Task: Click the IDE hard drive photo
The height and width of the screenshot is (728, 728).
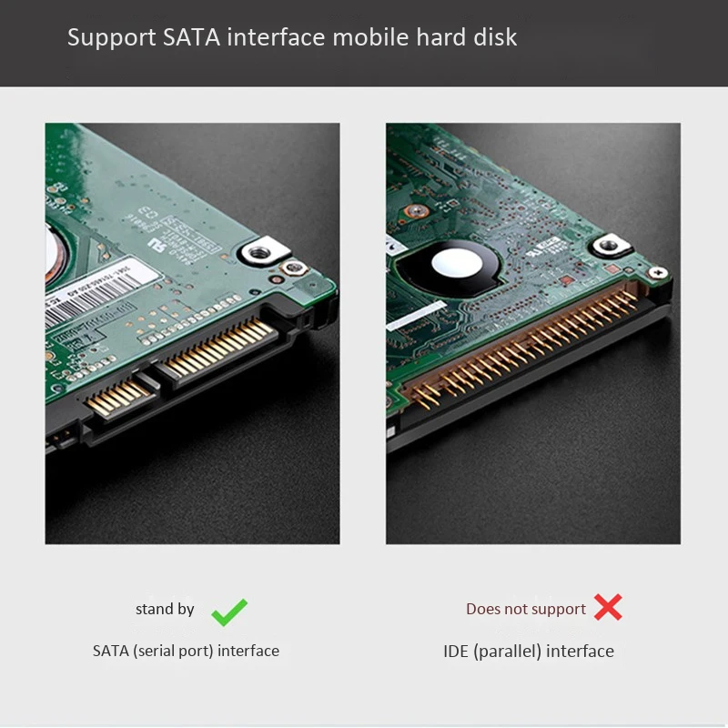Action: pyautogui.click(x=533, y=333)
